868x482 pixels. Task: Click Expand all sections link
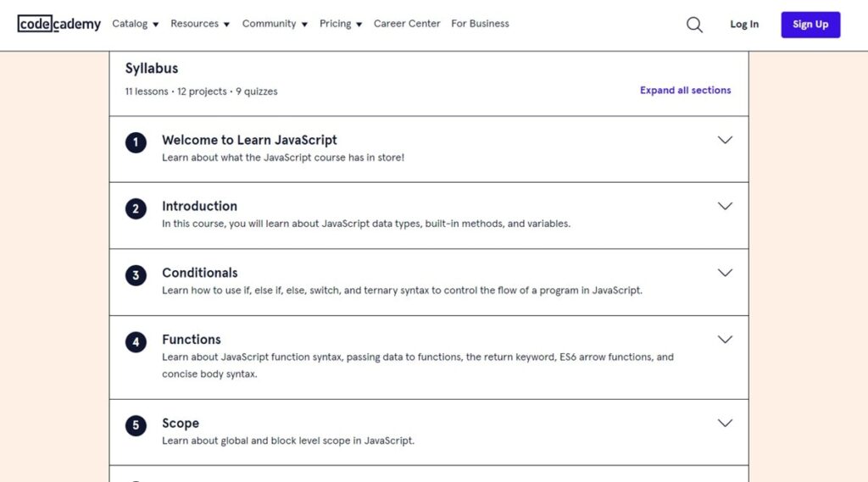(685, 90)
